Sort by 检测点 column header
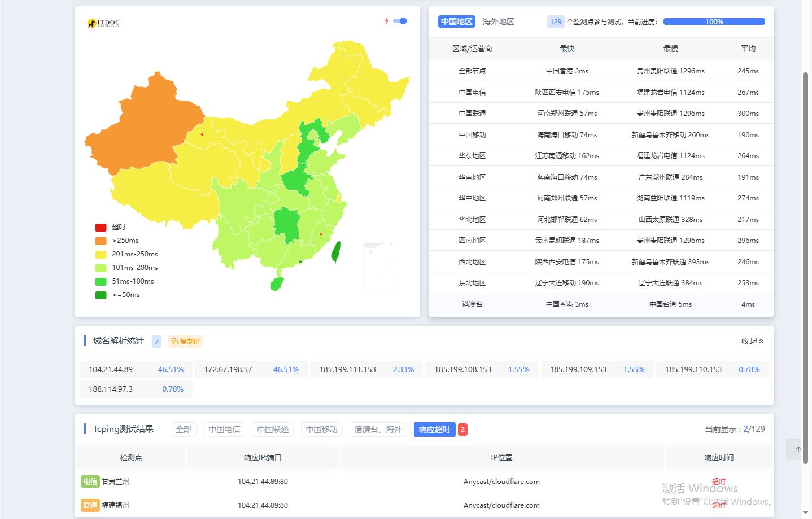Screen dimensions: 812x519 click(131, 457)
